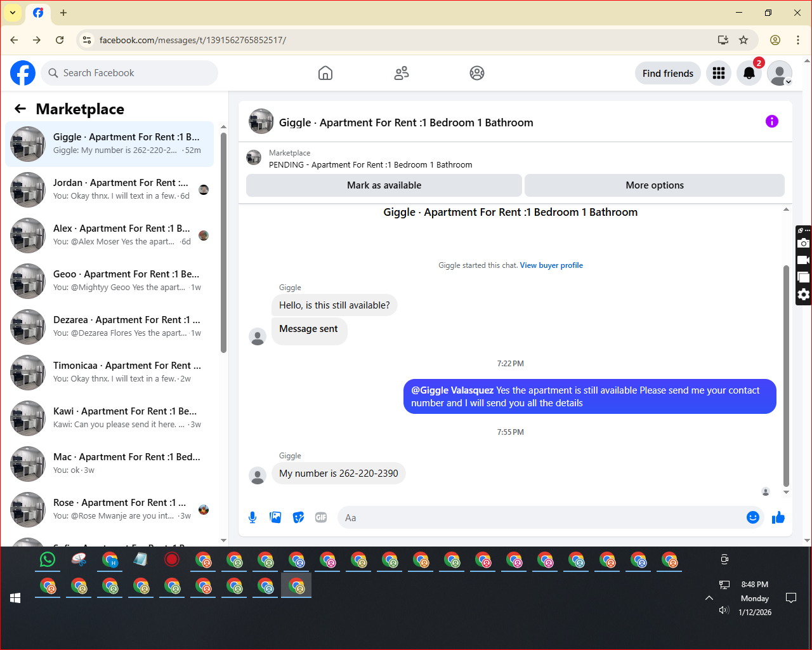Click install app icon in address bar
This screenshot has width=812, height=650.
(723, 40)
